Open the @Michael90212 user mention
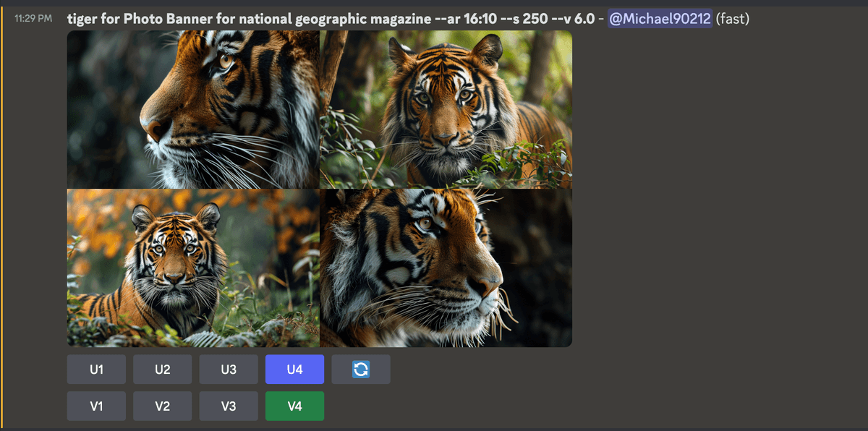The height and width of the screenshot is (431, 868). [660, 19]
